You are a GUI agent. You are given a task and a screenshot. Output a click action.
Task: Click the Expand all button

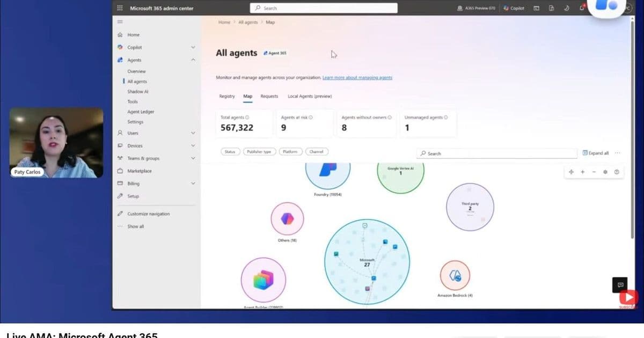(596, 153)
